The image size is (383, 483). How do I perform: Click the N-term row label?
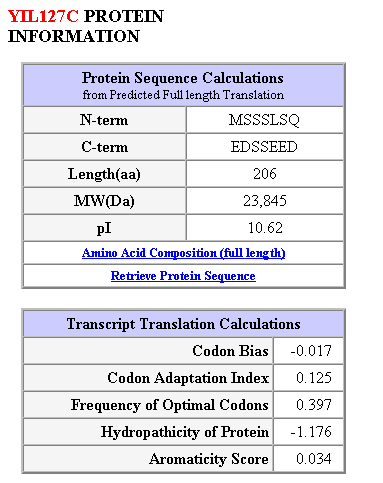click(104, 120)
